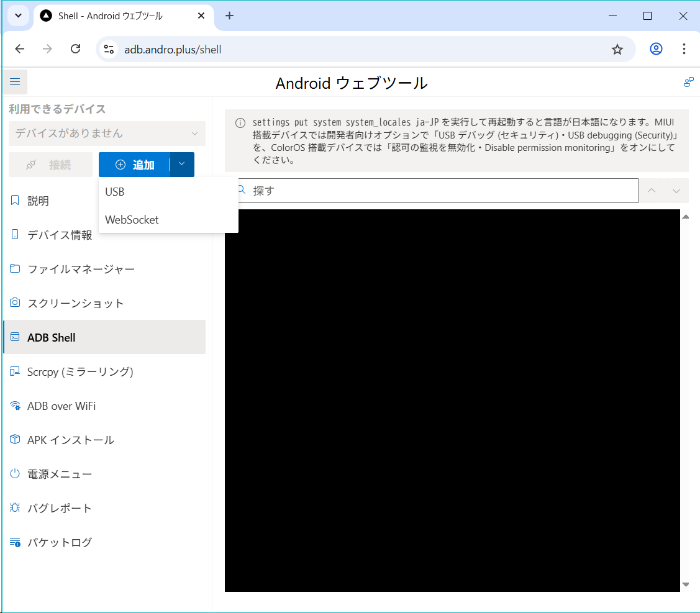The width and height of the screenshot is (700, 613).
Task: Open the available devices combo box
Action: click(107, 134)
